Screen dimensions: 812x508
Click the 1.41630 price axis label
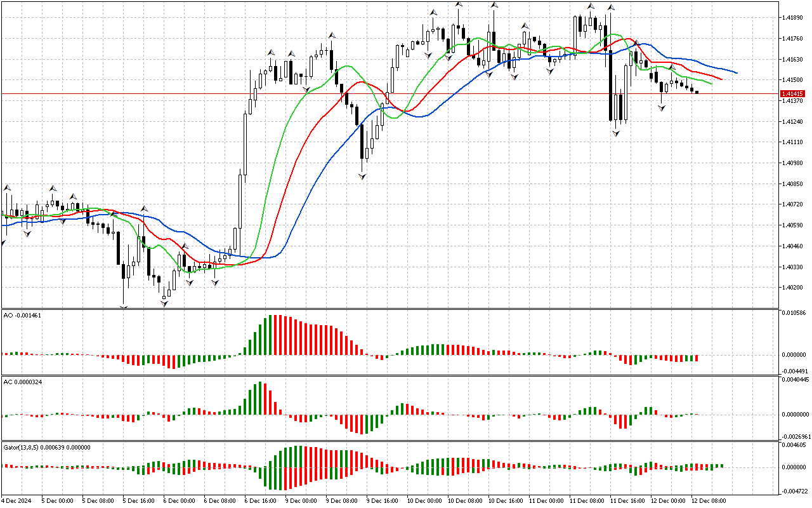click(794, 60)
